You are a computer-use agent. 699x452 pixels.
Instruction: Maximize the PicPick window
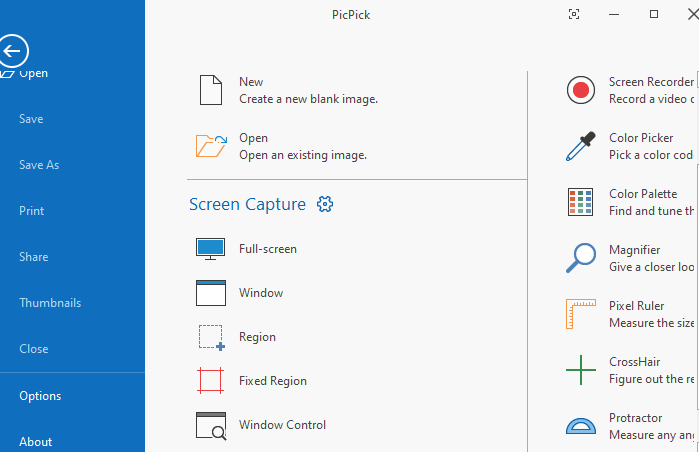point(654,14)
